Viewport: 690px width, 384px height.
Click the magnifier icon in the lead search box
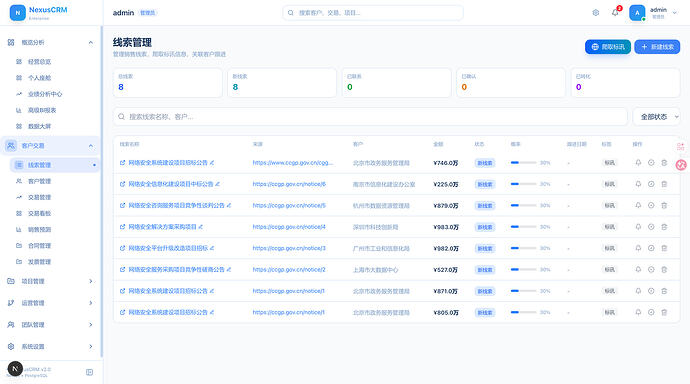(x=121, y=117)
